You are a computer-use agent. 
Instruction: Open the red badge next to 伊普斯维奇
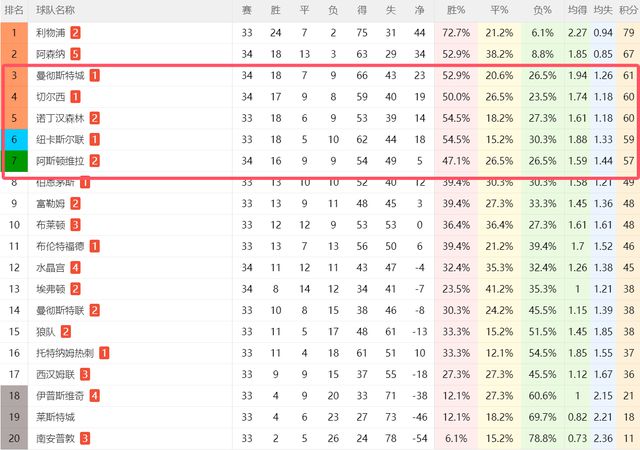pyautogui.click(x=94, y=396)
